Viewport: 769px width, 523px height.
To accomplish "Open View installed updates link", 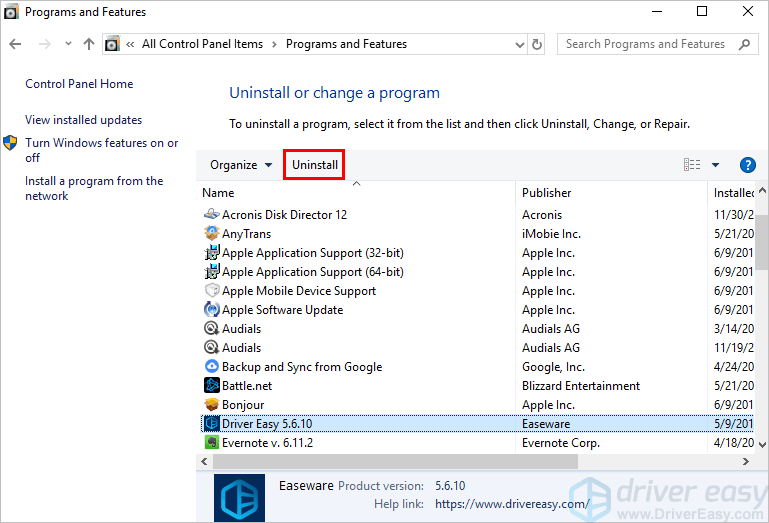I will [83, 120].
